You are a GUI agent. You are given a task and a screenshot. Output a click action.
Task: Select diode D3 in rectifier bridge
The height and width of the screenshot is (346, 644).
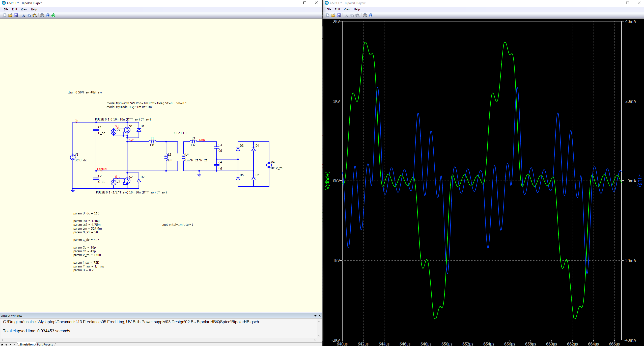238,149
